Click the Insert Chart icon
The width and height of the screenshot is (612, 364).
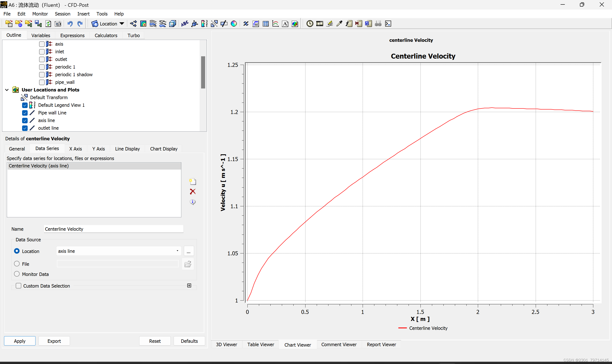tap(275, 24)
